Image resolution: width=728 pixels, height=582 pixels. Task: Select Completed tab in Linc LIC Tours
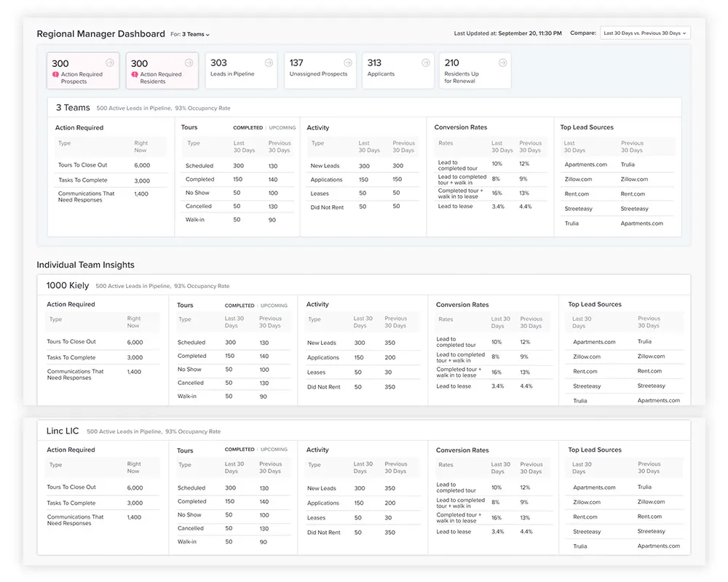pos(240,450)
